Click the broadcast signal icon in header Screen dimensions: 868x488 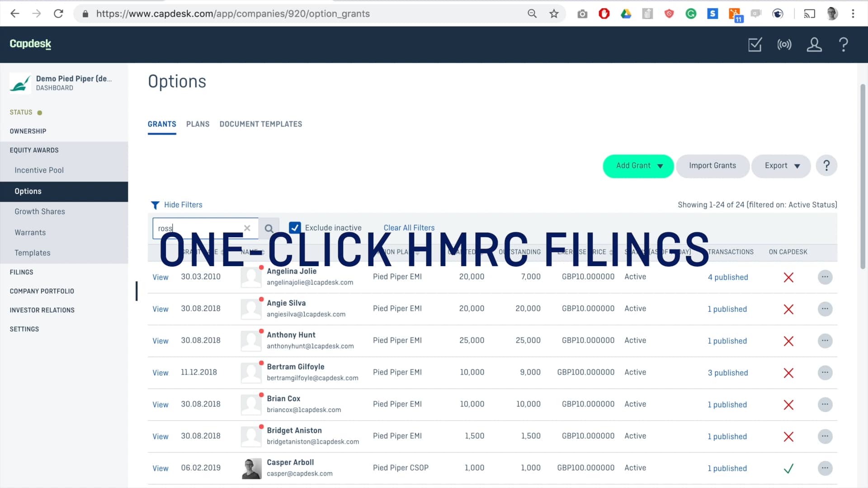click(x=784, y=44)
